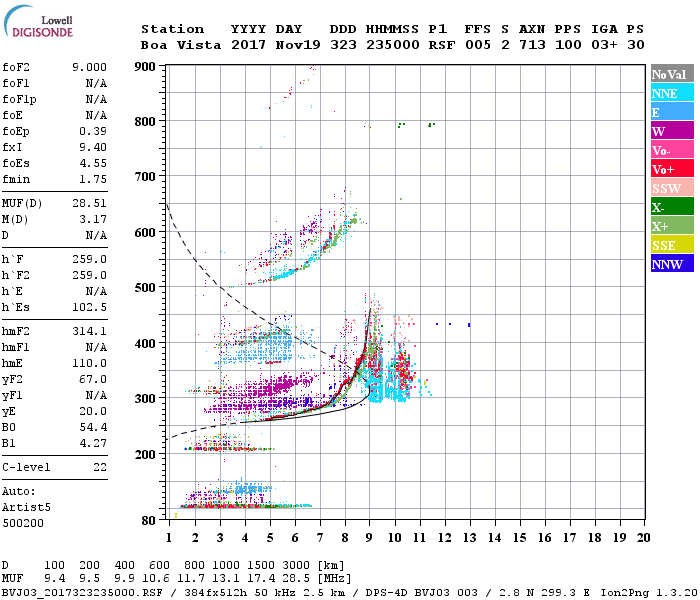Click the B0 value 54.4
This screenshot has height=600, width=700.
(93, 427)
